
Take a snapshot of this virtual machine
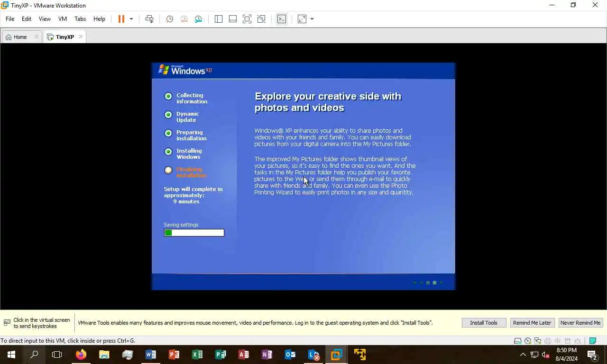169,19
